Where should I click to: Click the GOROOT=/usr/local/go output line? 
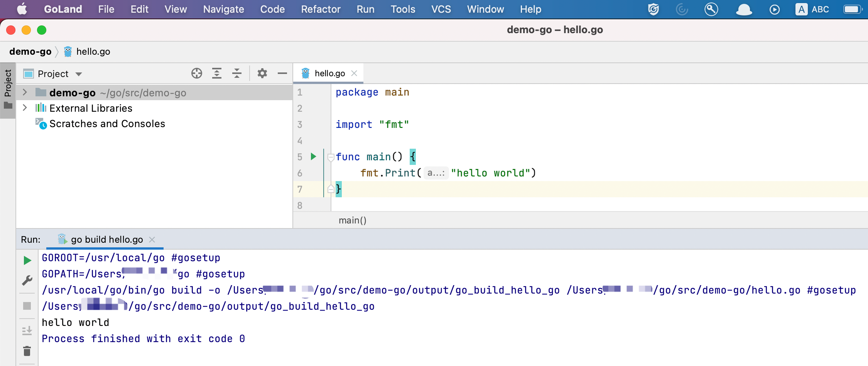pyautogui.click(x=131, y=258)
